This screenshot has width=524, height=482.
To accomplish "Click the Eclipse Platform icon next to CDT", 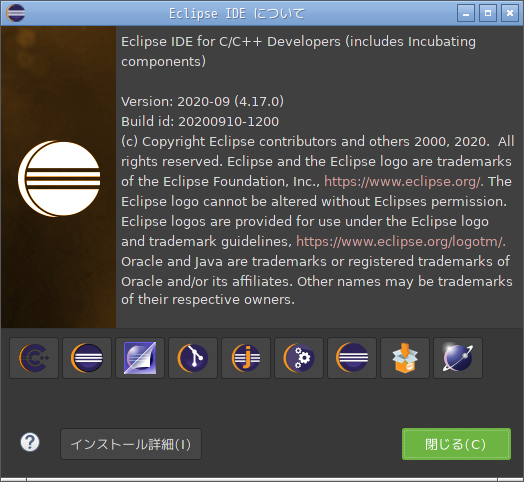I will click(87, 358).
